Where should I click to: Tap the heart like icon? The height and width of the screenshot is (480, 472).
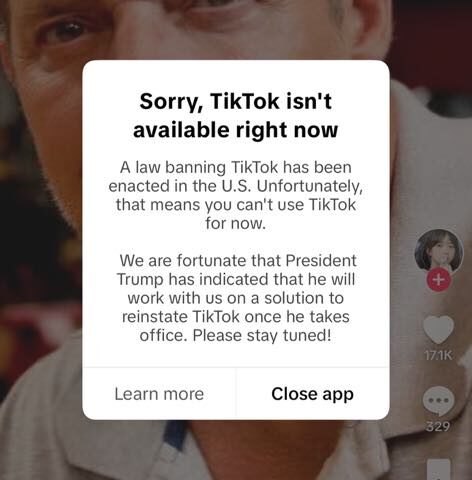coord(438,329)
